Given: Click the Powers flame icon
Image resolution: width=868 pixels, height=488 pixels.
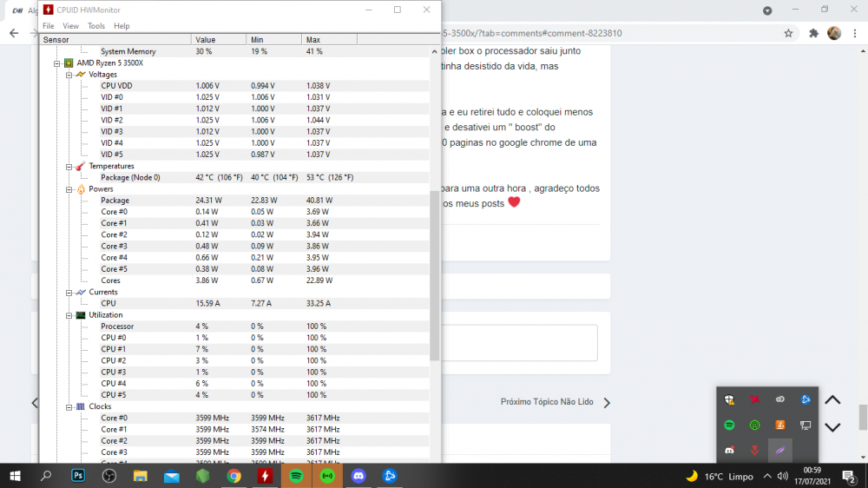Looking at the screenshot, I should point(80,189).
